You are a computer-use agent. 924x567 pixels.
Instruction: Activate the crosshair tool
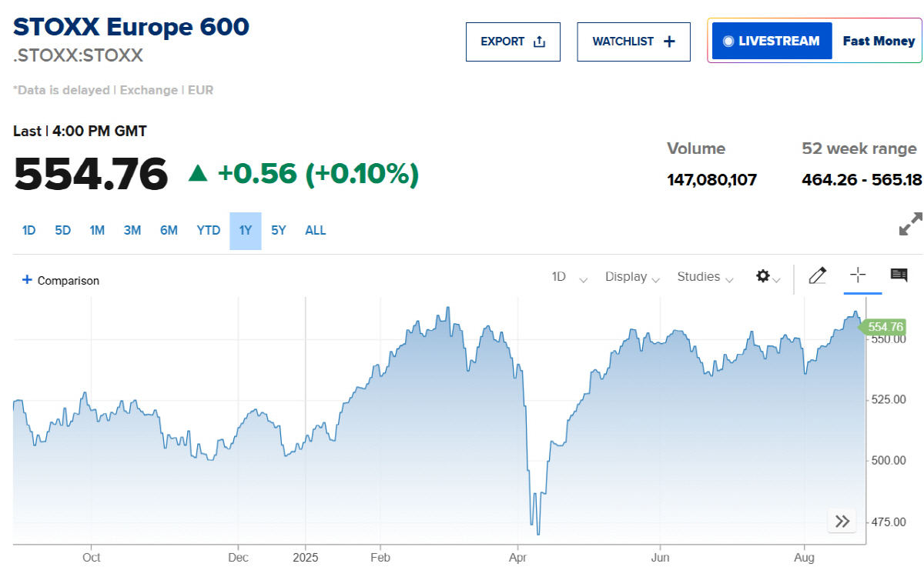click(859, 275)
